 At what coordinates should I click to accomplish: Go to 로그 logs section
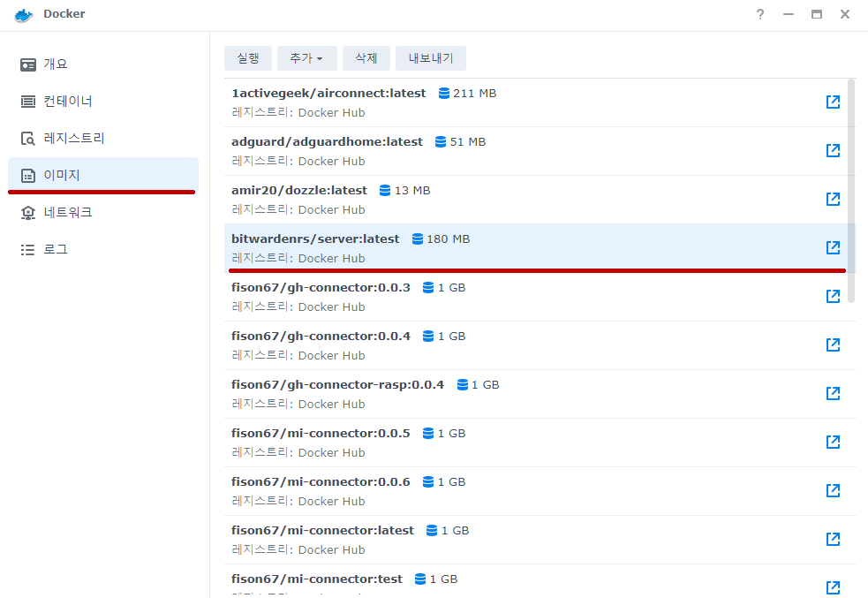click(103, 250)
